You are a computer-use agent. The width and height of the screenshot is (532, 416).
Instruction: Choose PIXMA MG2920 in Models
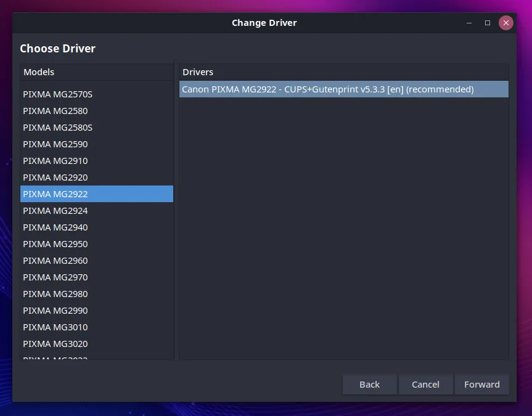point(55,177)
